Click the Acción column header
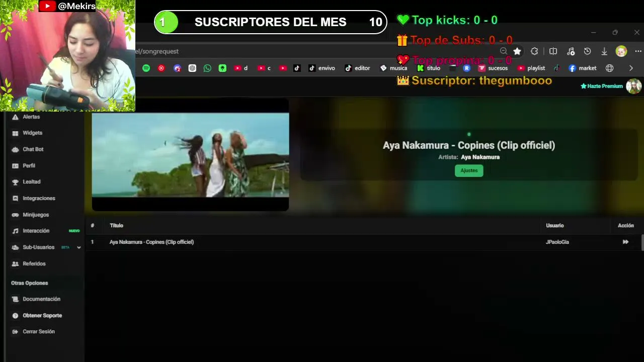The width and height of the screenshot is (644, 362). [626, 225]
